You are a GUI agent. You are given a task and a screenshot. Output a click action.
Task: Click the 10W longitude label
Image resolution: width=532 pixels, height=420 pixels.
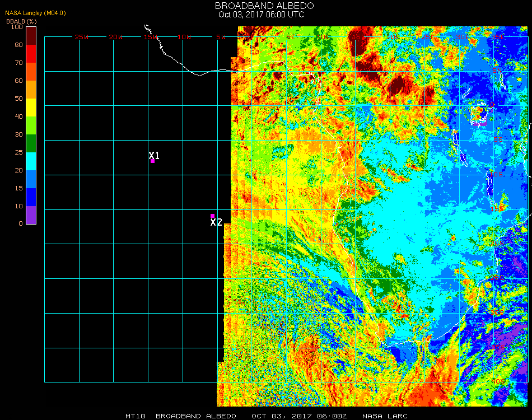coord(184,37)
